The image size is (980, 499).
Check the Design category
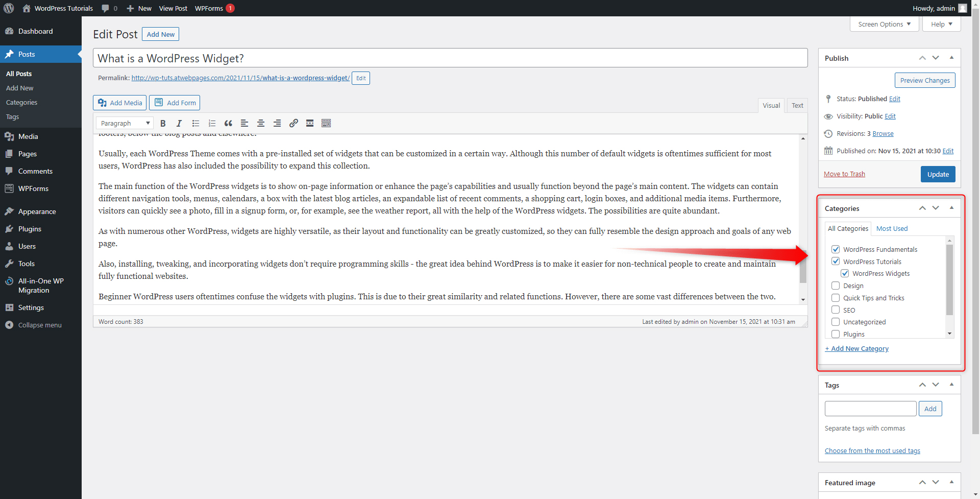(836, 286)
